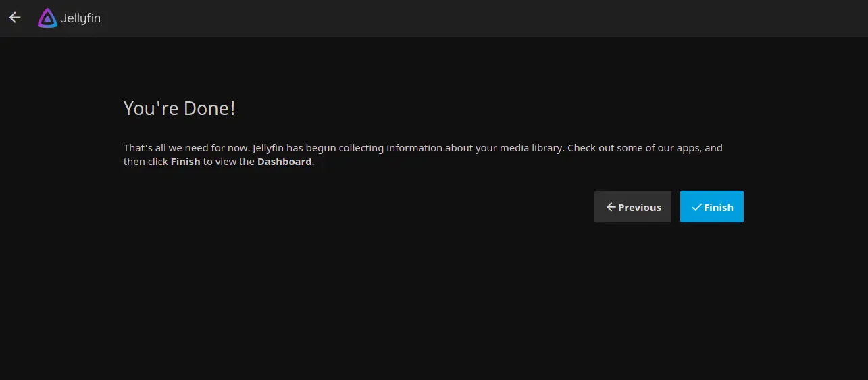Click the Jellyfin logo
This screenshot has width=868, height=380.
pyautogui.click(x=70, y=18)
